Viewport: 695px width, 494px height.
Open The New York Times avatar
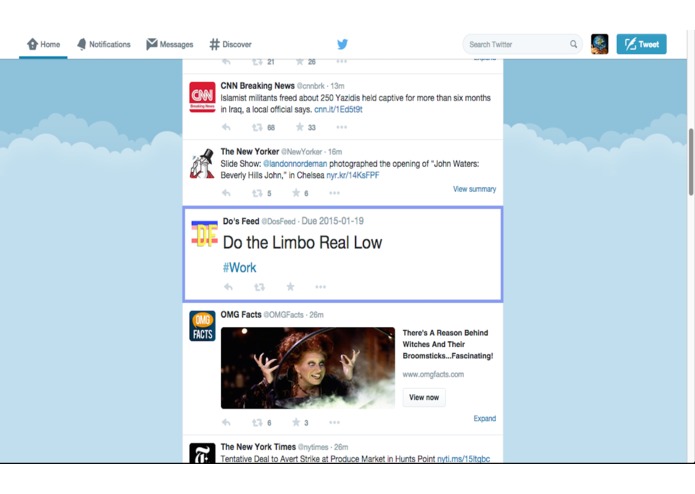point(202,453)
